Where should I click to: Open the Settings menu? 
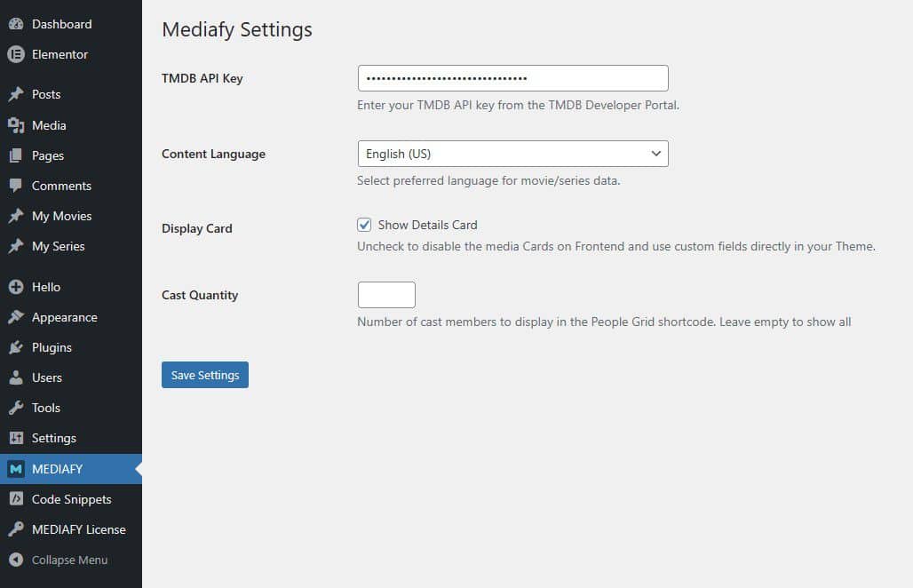pos(71,438)
